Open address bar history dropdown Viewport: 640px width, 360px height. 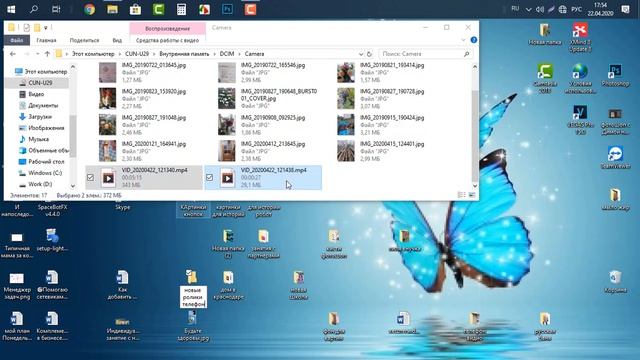click(361, 54)
